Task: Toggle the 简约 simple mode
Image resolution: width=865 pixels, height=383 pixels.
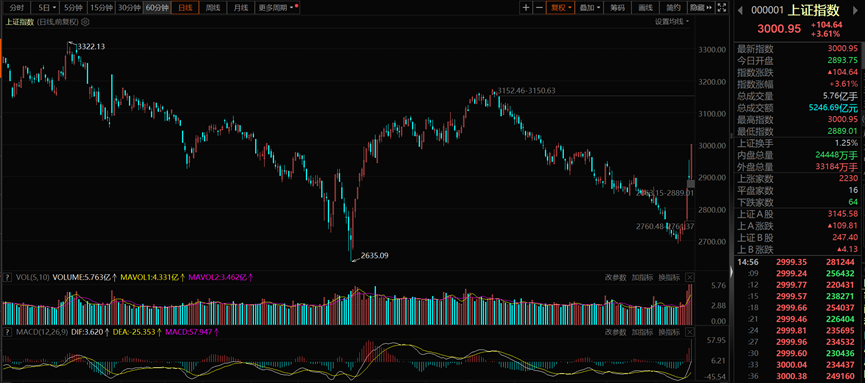Action: tap(673, 8)
